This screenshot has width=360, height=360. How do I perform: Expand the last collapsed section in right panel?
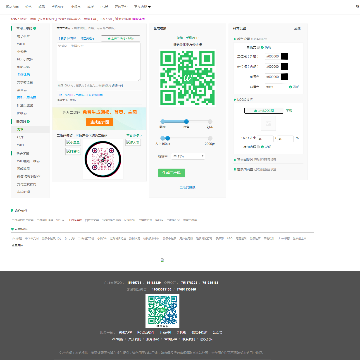coord(256,169)
